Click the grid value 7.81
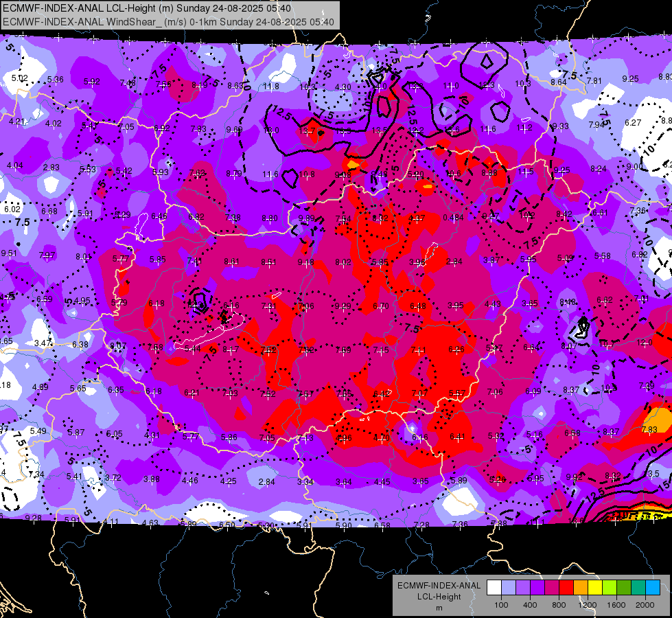 coord(594,80)
